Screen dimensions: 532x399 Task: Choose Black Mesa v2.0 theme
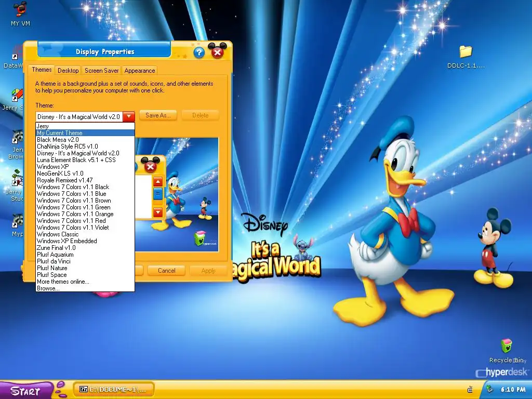coord(85,140)
